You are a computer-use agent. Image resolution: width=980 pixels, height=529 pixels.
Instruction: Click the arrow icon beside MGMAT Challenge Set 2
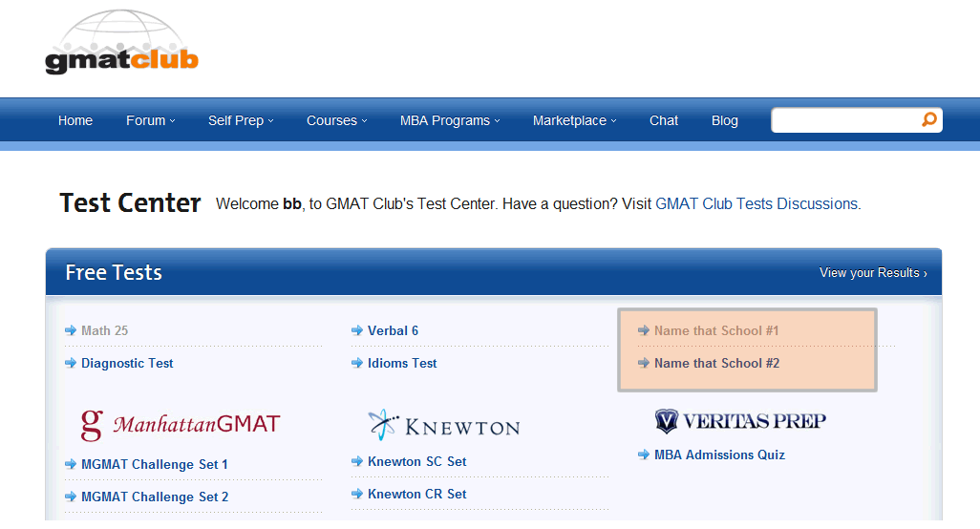tap(71, 497)
